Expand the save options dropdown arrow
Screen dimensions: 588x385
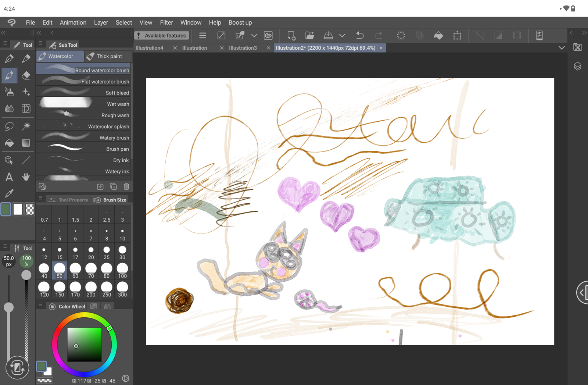[342, 36]
